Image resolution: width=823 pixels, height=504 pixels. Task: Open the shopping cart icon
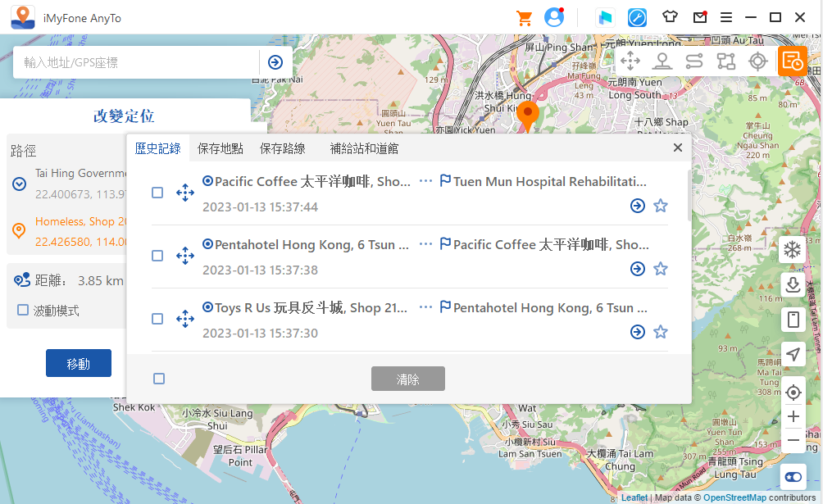[x=524, y=18]
